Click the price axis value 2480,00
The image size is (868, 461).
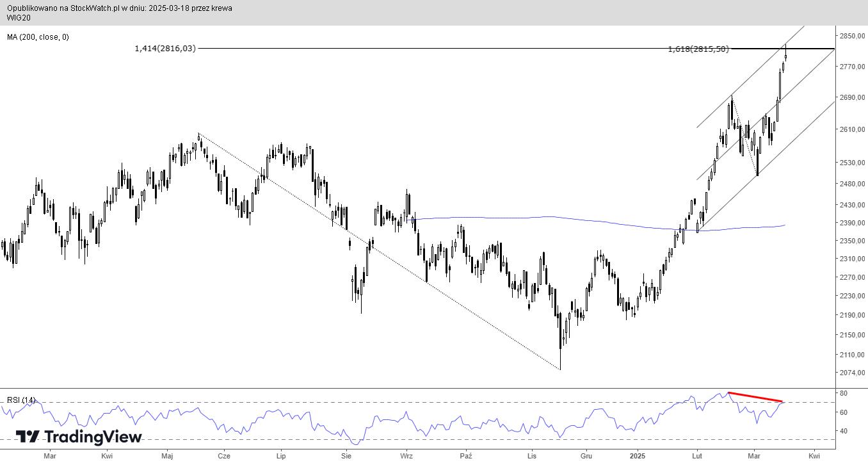[x=853, y=184]
